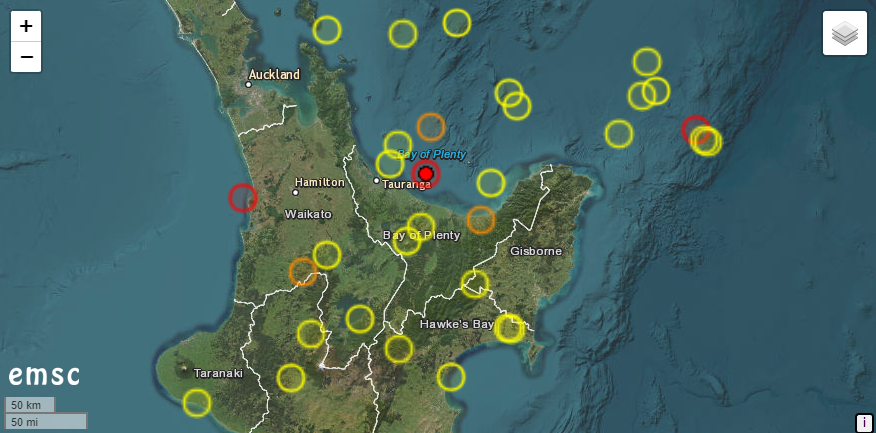Select the topmost yellow circle at map's upper edge
The height and width of the screenshot is (433, 876).
[457, 23]
